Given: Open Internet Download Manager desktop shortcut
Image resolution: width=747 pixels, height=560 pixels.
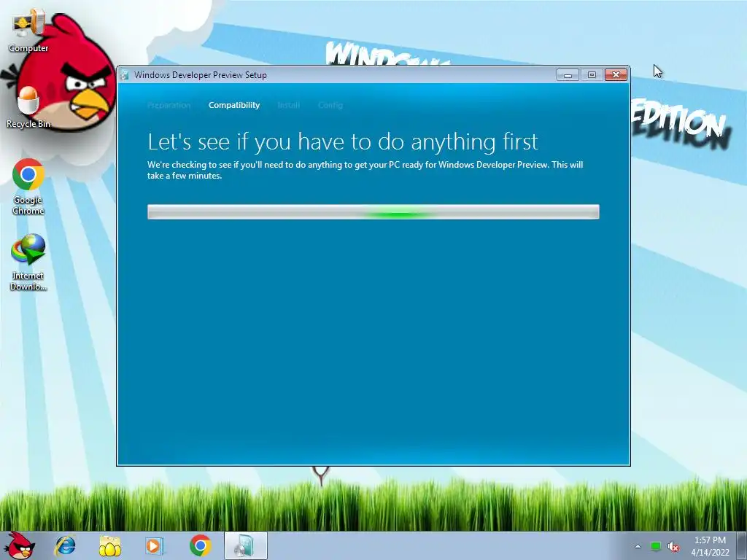Looking at the screenshot, I should pyautogui.click(x=28, y=262).
